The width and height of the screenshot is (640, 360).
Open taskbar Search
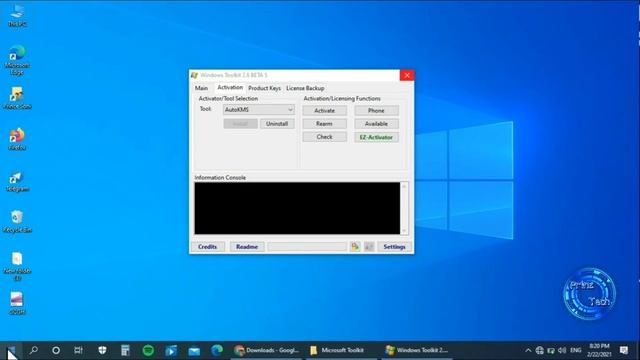tap(34, 350)
